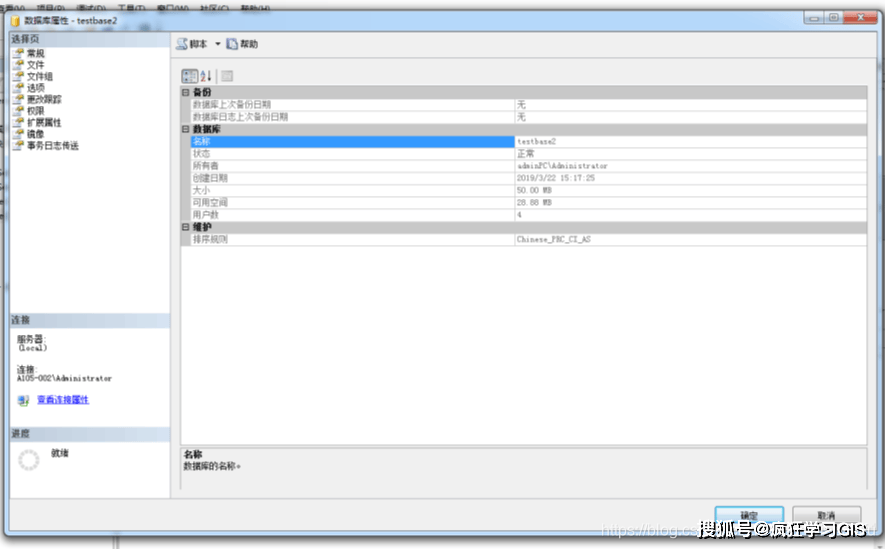Click the 文件组 page icon
The width and height of the screenshot is (885, 549).
coord(19,76)
